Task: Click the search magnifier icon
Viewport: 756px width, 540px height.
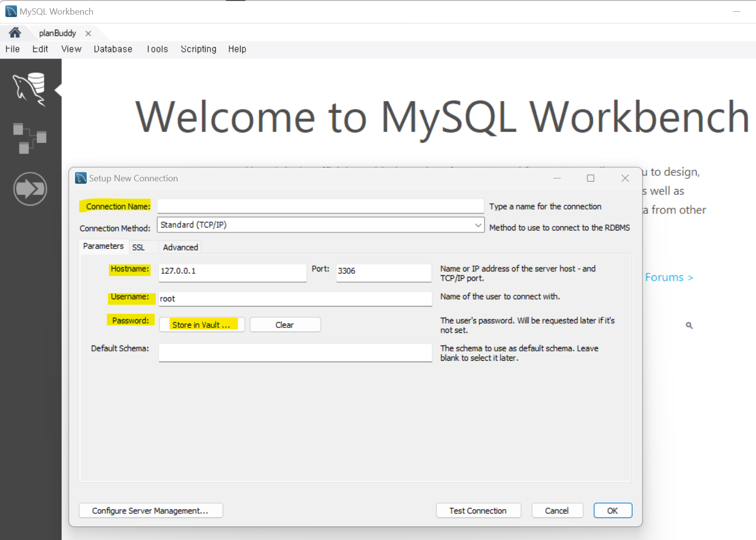Action: click(689, 325)
